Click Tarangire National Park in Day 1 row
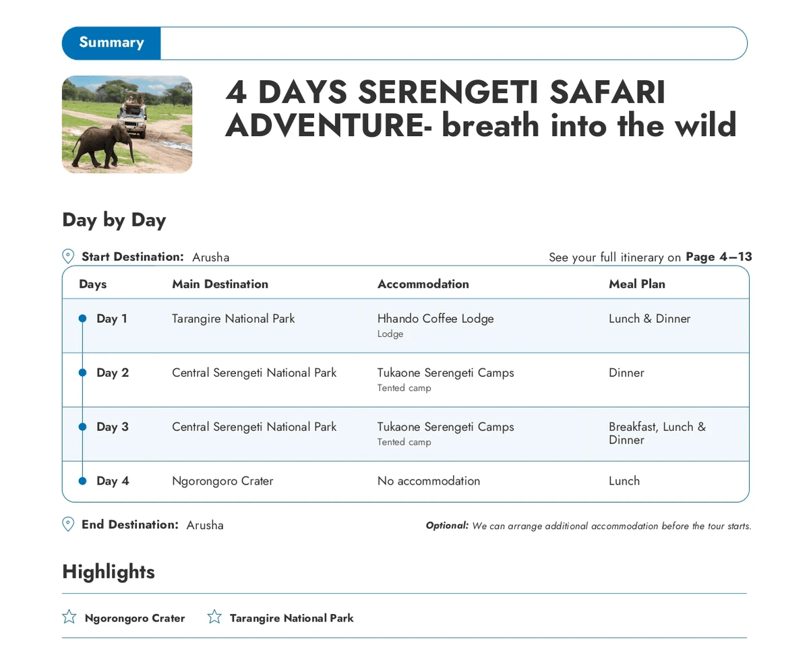809x672 pixels. pos(233,319)
